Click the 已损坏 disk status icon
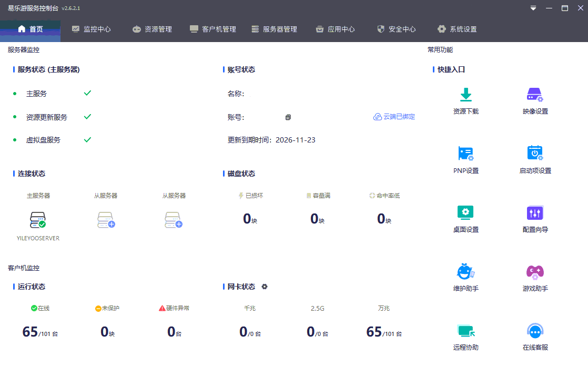Image resolution: width=588 pixels, height=377 pixels. 241,196
